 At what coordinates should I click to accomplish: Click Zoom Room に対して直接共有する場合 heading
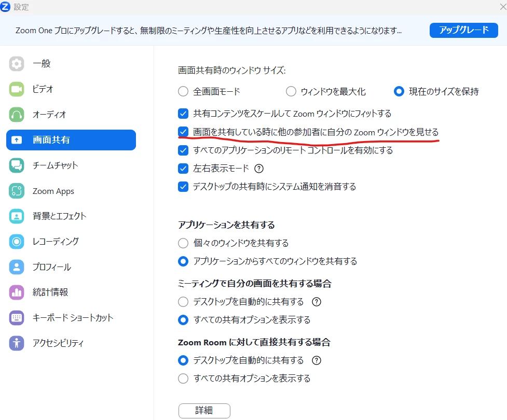pyautogui.click(x=254, y=342)
